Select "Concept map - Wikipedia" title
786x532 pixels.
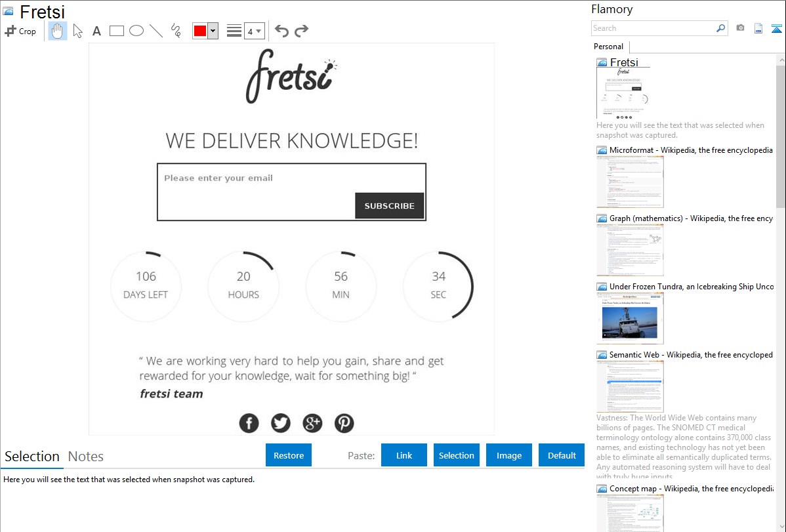click(x=692, y=488)
